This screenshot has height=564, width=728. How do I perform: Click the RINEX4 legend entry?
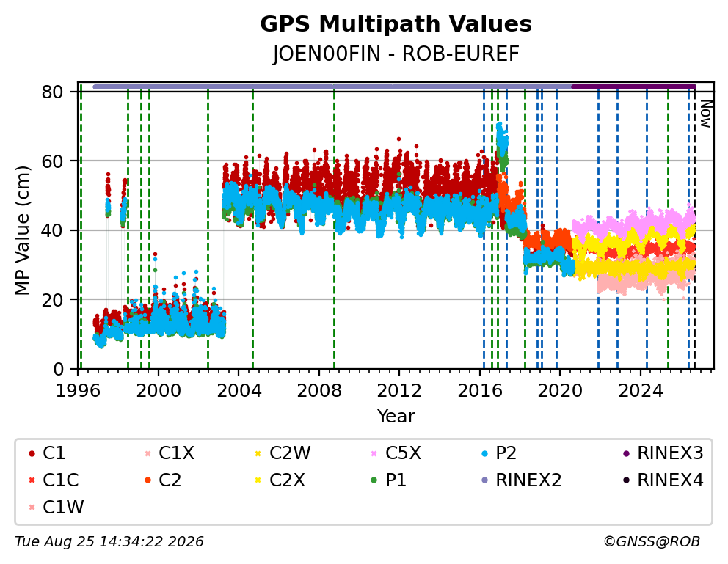663,480
